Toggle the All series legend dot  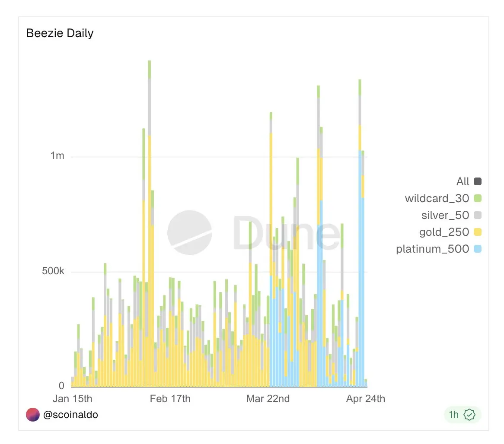tap(478, 181)
